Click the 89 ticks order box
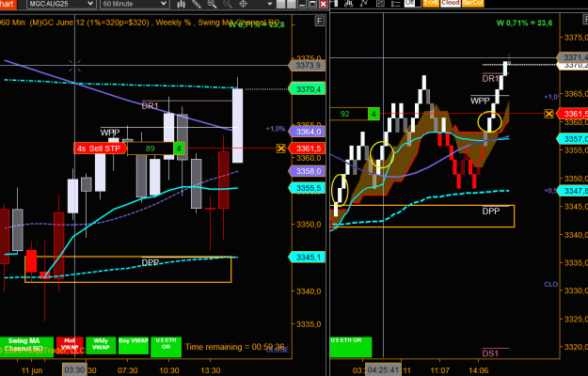 click(x=151, y=149)
